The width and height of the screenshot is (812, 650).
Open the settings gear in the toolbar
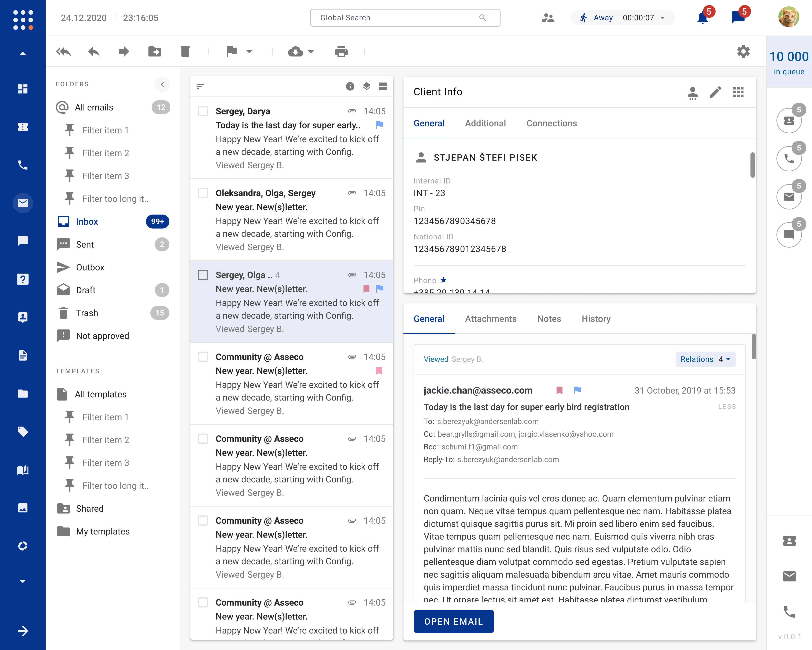743,52
